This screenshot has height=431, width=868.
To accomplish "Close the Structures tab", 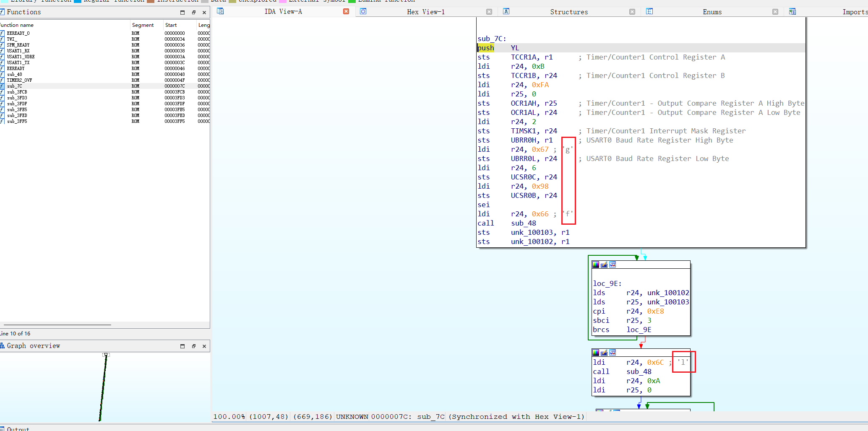I will click(632, 12).
